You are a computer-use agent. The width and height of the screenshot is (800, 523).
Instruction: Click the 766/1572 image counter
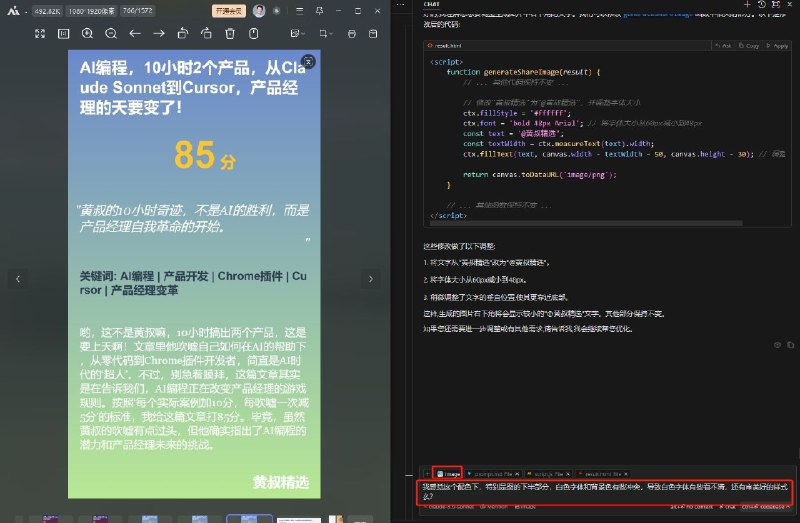tap(137, 11)
